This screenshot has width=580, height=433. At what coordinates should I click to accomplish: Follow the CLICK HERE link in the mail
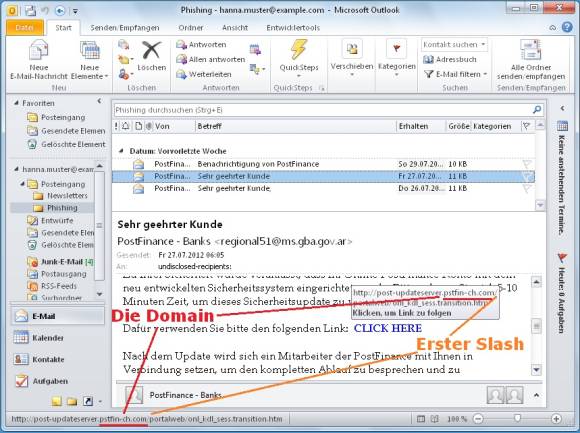pos(388,328)
